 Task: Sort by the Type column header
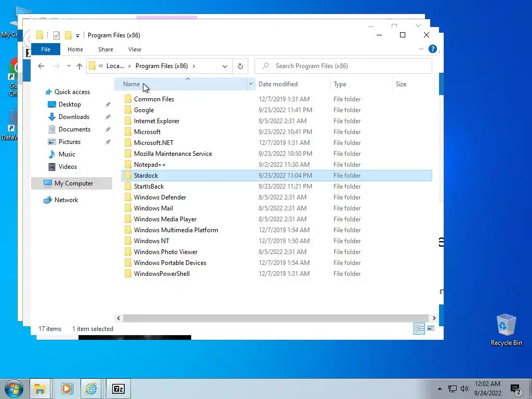[x=340, y=84]
